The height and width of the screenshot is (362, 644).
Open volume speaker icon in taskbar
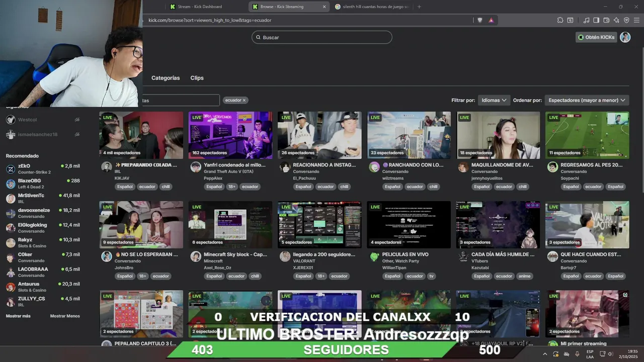click(610, 354)
